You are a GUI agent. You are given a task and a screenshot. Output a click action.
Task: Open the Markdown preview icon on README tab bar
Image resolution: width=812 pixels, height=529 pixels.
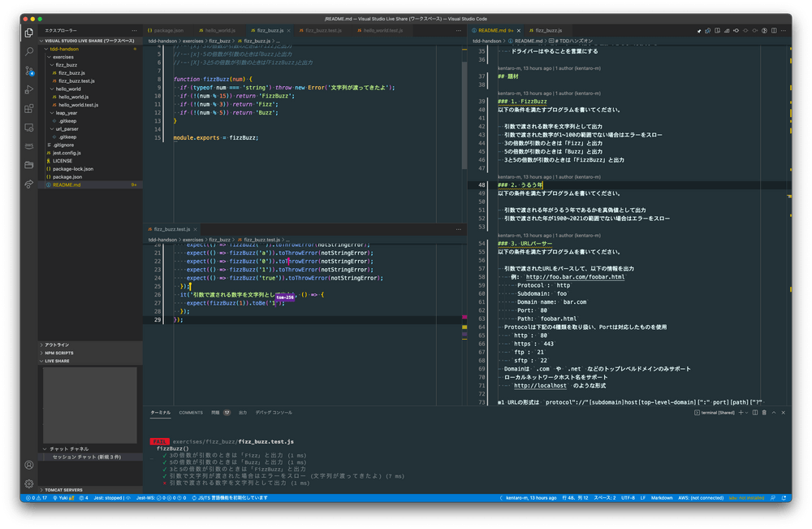pyautogui.click(x=708, y=28)
